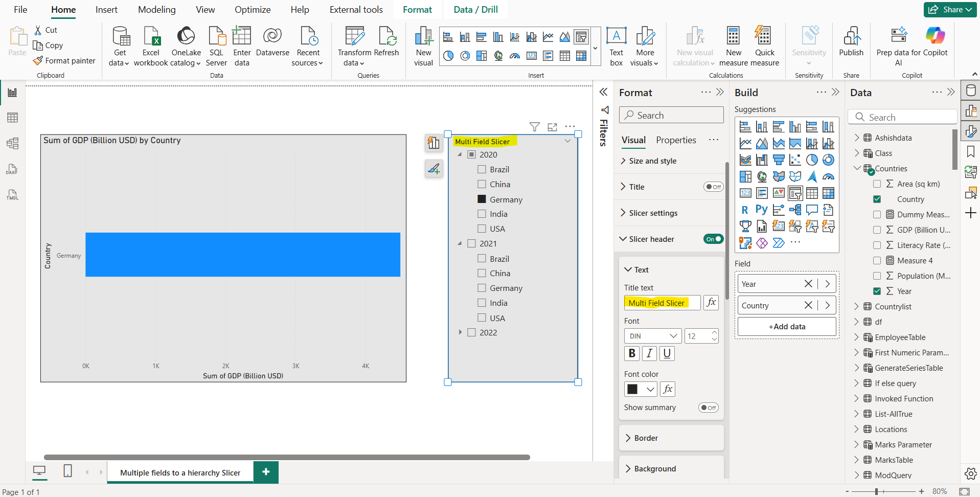Switch to Table view in left sidebar
980x497 pixels.
pyautogui.click(x=12, y=117)
